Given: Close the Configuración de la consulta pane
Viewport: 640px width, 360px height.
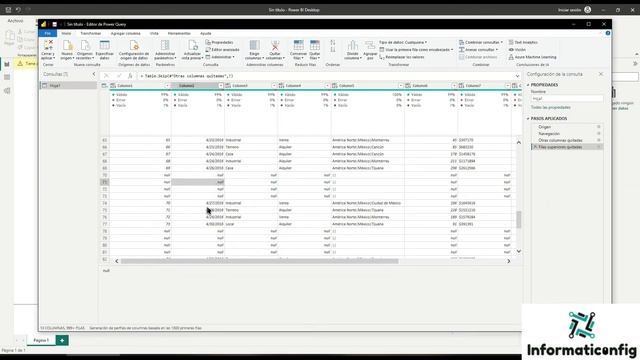Looking at the screenshot, I should pos(601,74).
